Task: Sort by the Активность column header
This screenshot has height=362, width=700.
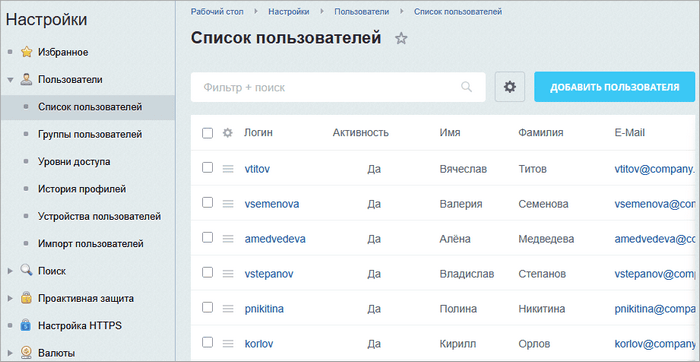Action: tap(361, 133)
